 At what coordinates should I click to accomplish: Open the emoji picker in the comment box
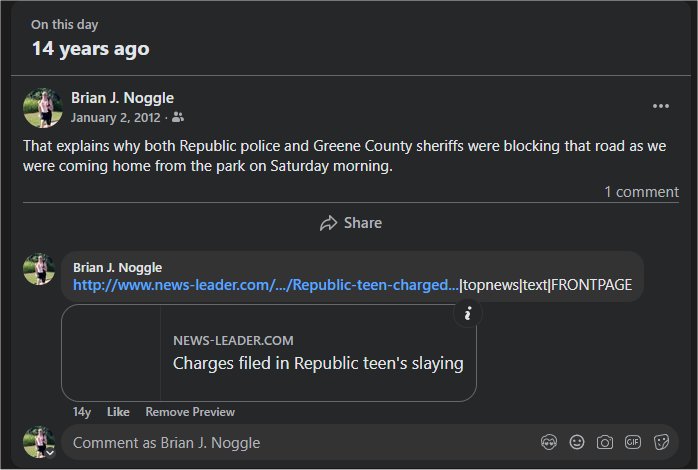(x=576, y=442)
